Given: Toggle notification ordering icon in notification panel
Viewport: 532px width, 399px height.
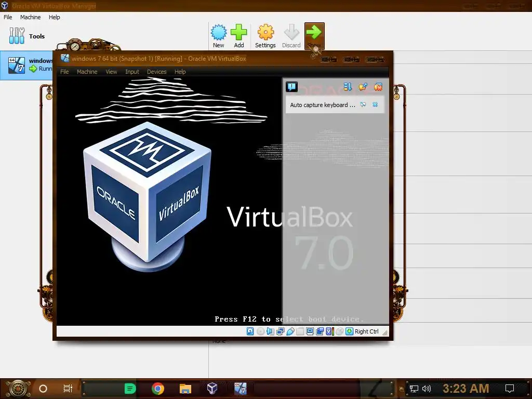Looking at the screenshot, I should click(x=348, y=87).
